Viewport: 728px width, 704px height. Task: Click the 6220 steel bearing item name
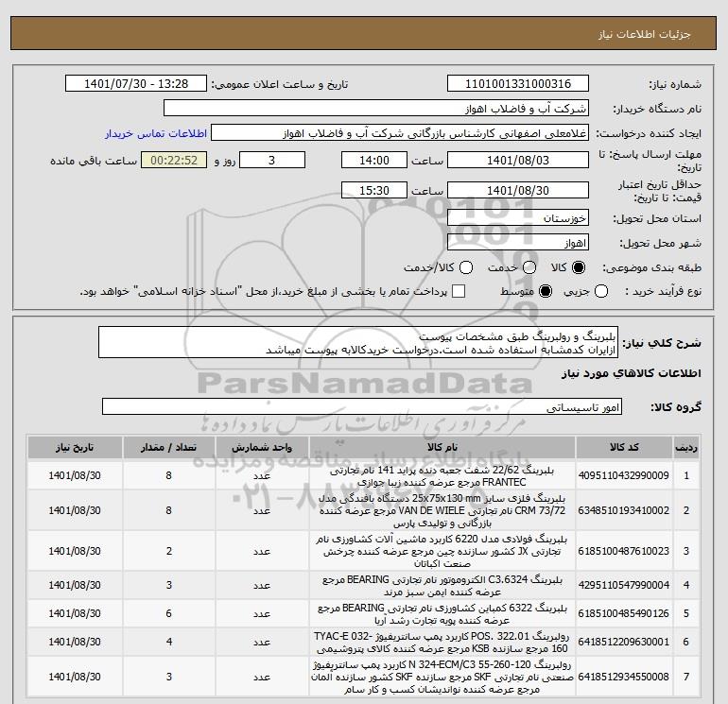[442, 551]
